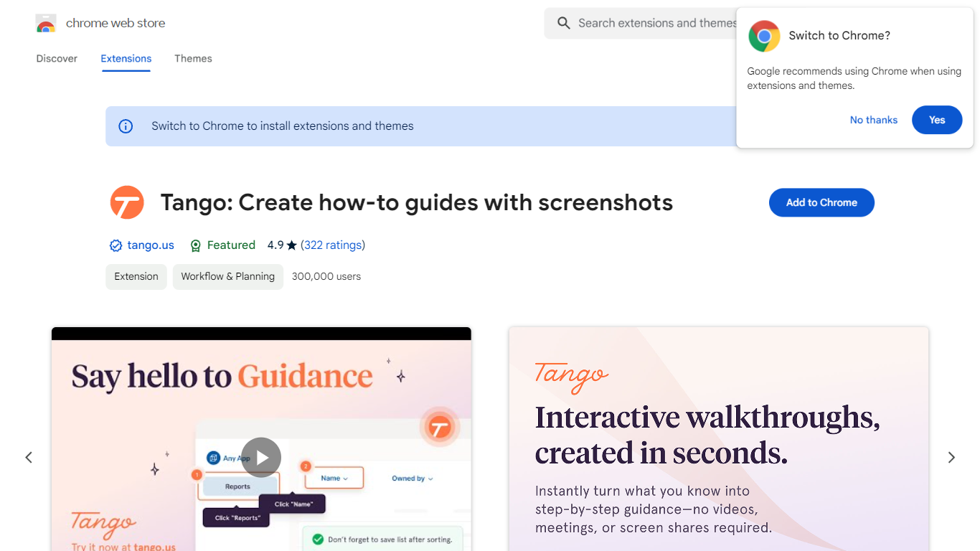The width and height of the screenshot is (980, 551).
Task: Play the Tango Guidance video
Action: 261,457
